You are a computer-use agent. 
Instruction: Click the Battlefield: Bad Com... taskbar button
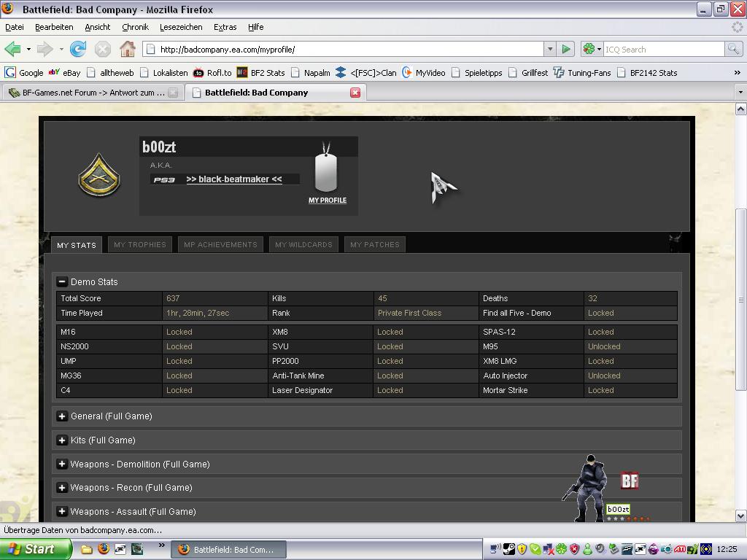[228, 550]
